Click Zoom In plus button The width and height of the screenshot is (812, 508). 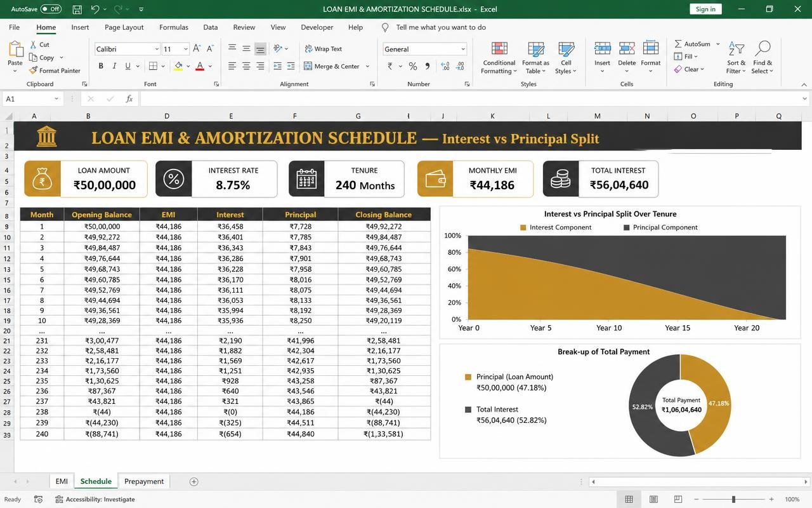(771, 499)
